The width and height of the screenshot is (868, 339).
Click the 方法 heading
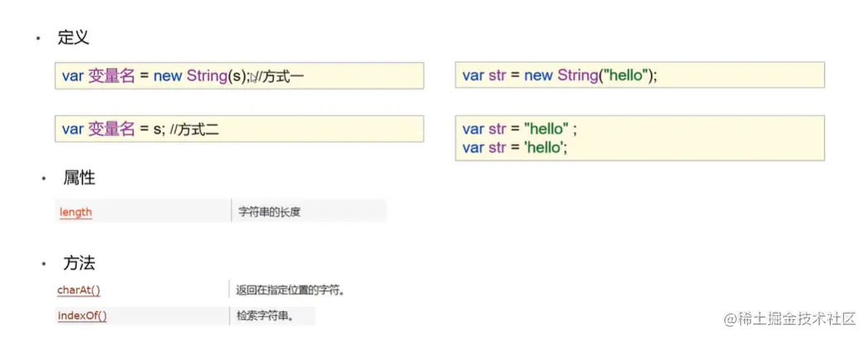tap(79, 263)
